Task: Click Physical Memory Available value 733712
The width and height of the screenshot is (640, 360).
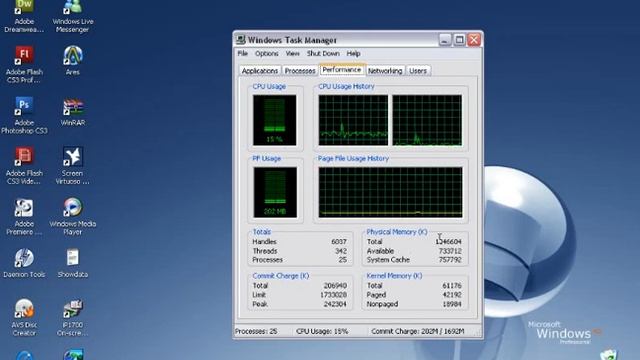Action: [450, 251]
